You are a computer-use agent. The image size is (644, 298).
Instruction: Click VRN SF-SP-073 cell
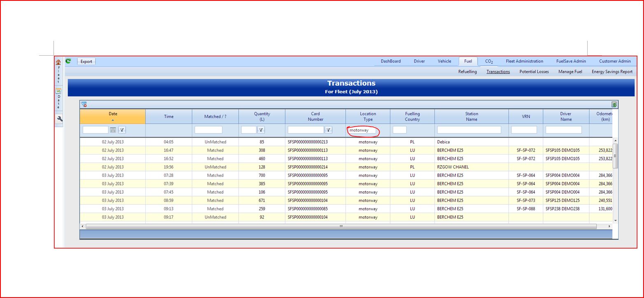coord(526,200)
